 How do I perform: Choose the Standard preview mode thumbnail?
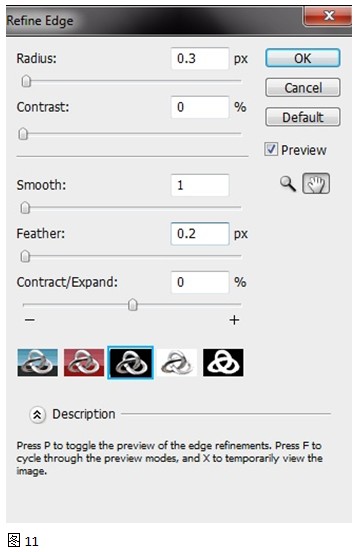pos(37,363)
